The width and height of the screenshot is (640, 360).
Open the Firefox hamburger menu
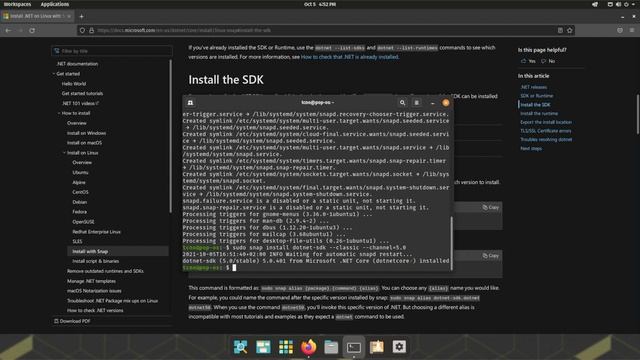pos(632,30)
